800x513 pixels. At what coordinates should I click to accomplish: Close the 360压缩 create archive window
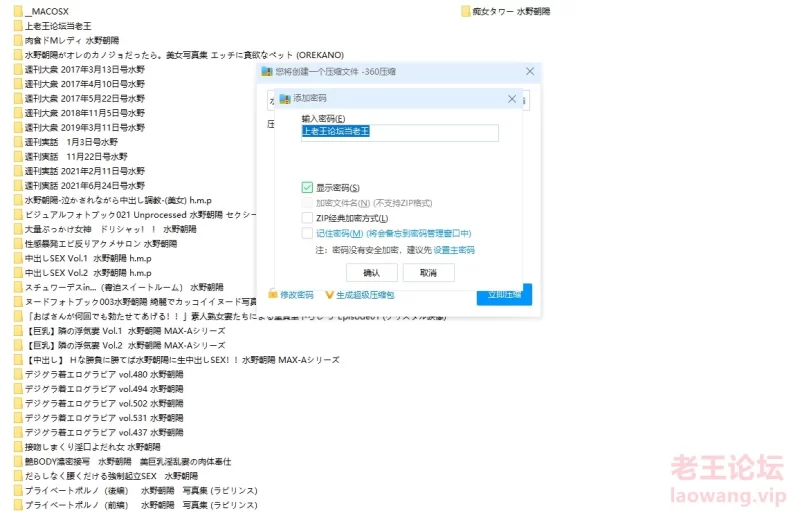530,71
